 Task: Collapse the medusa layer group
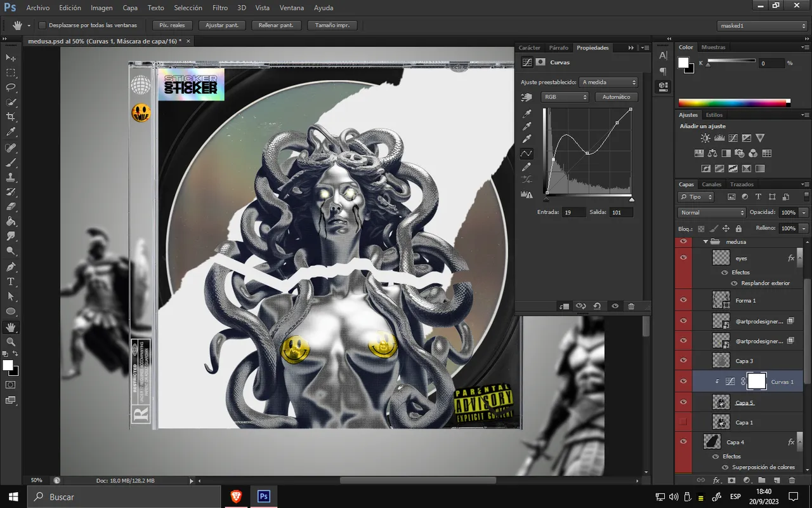click(x=705, y=242)
